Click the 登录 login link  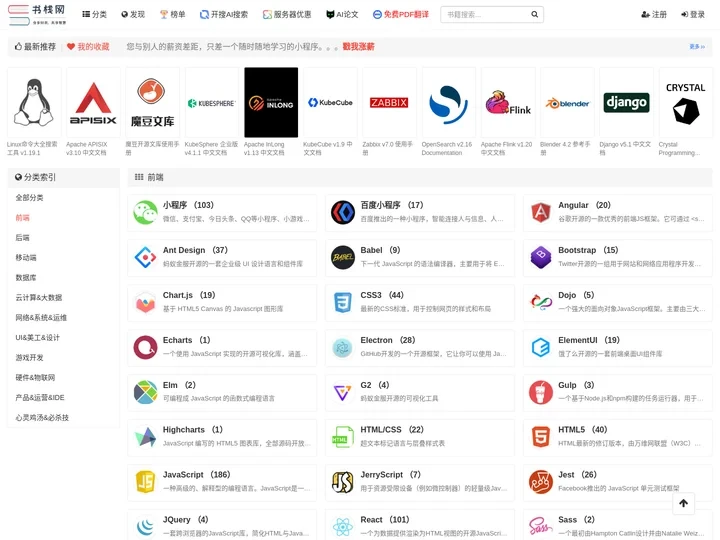click(693, 15)
